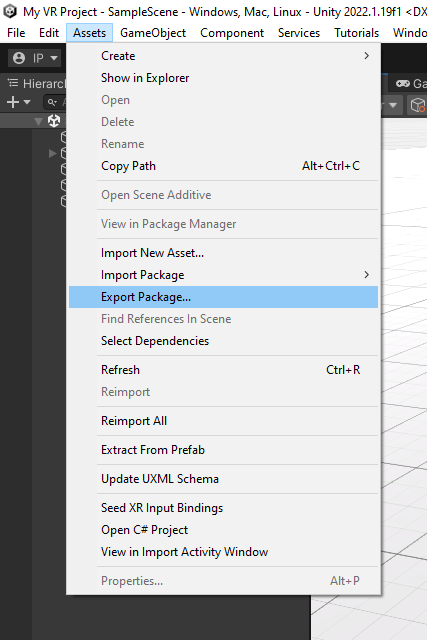Close the open Assets menu
Image resolution: width=427 pixels, height=640 pixels.
[89, 33]
